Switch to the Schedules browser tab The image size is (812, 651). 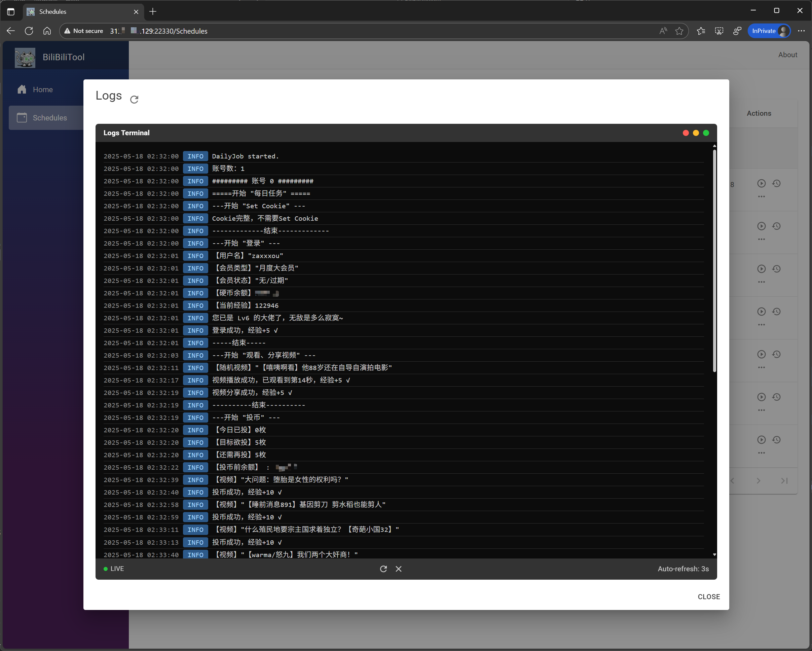tap(52, 12)
